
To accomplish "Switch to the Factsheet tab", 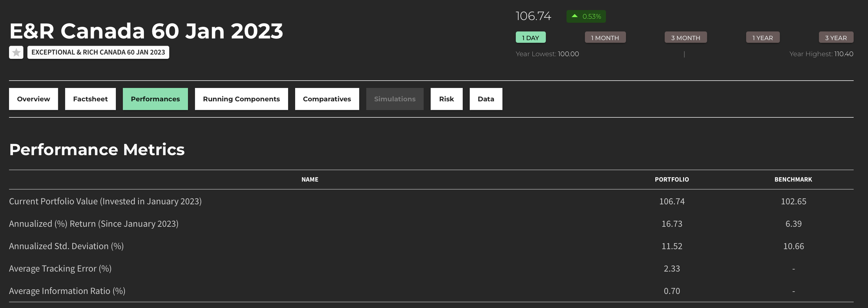I will pyautogui.click(x=90, y=99).
